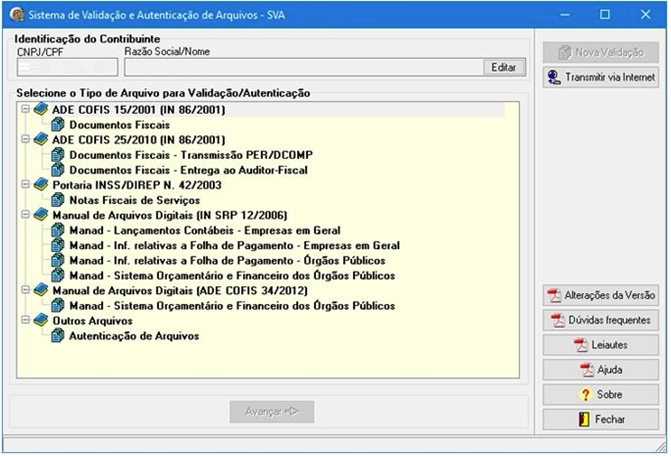
Task: Click the book icon beside Outros Arquivos
Action: [x=41, y=320]
